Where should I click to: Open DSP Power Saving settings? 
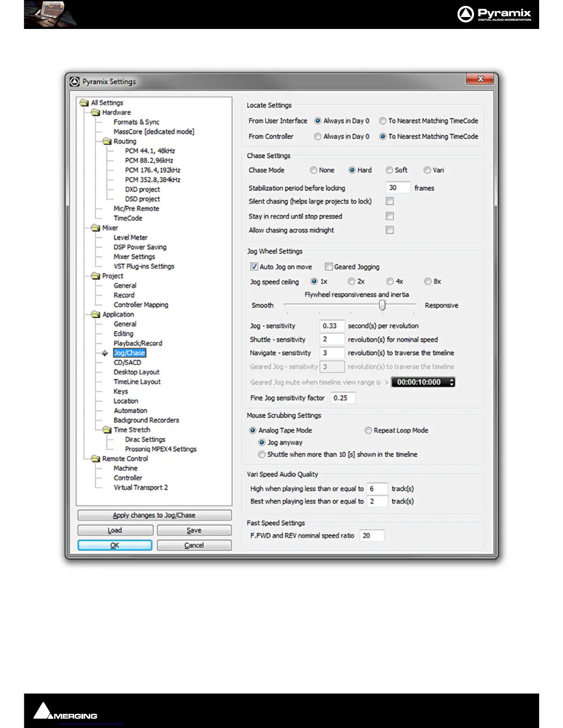coord(140,247)
